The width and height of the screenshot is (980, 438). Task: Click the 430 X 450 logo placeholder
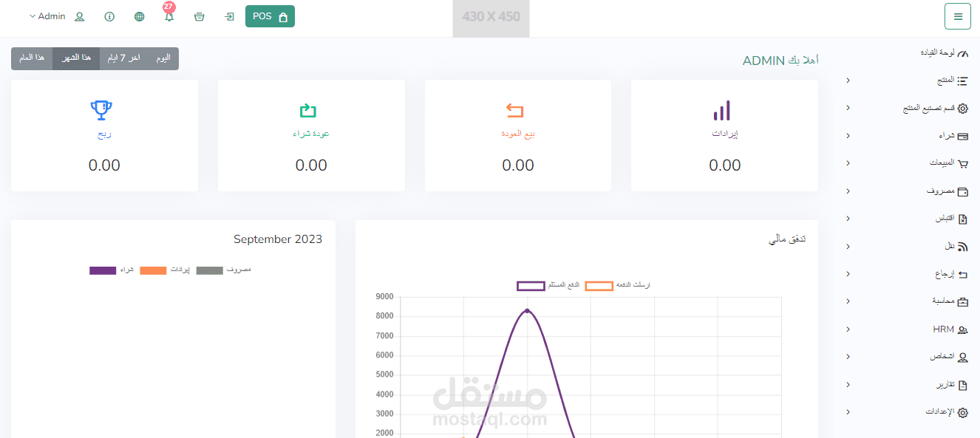491,18
